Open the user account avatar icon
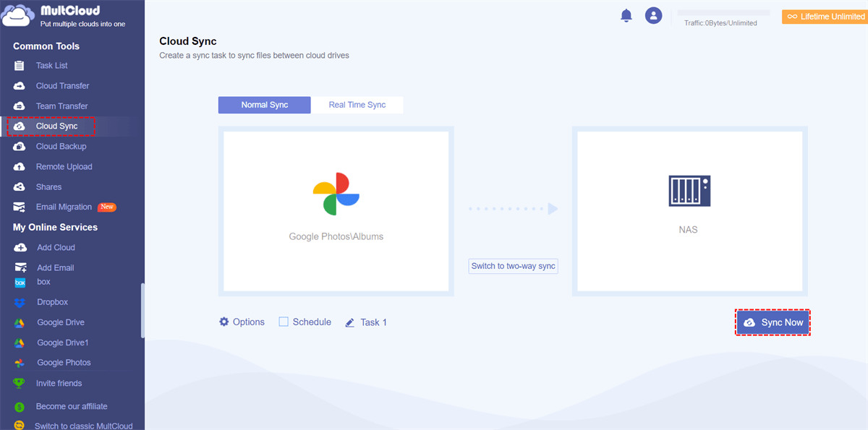Screen dimensions: 868x430 (x=654, y=15)
